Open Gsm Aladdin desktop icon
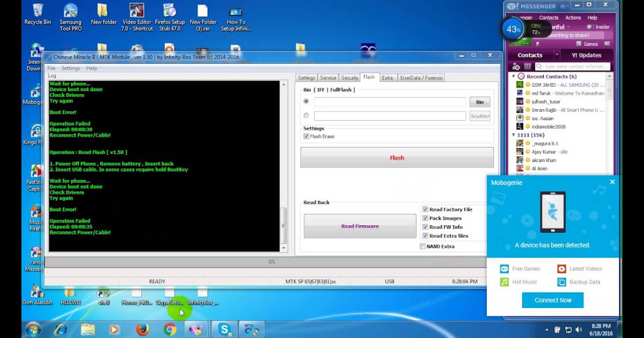The width and height of the screenshot is (644, 338). coord(38,296)
